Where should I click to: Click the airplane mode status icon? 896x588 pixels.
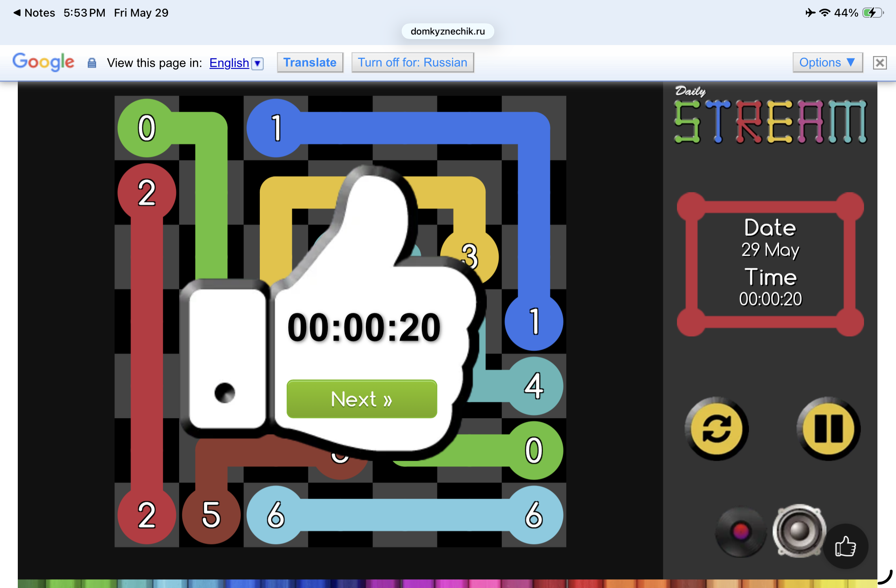point(810,13)
